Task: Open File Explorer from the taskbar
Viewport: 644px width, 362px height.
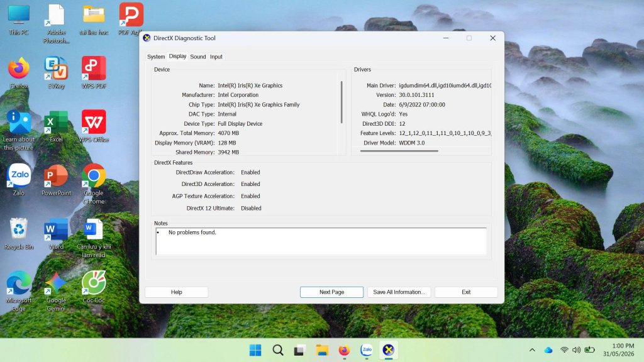Action: (x=322, y=350)
